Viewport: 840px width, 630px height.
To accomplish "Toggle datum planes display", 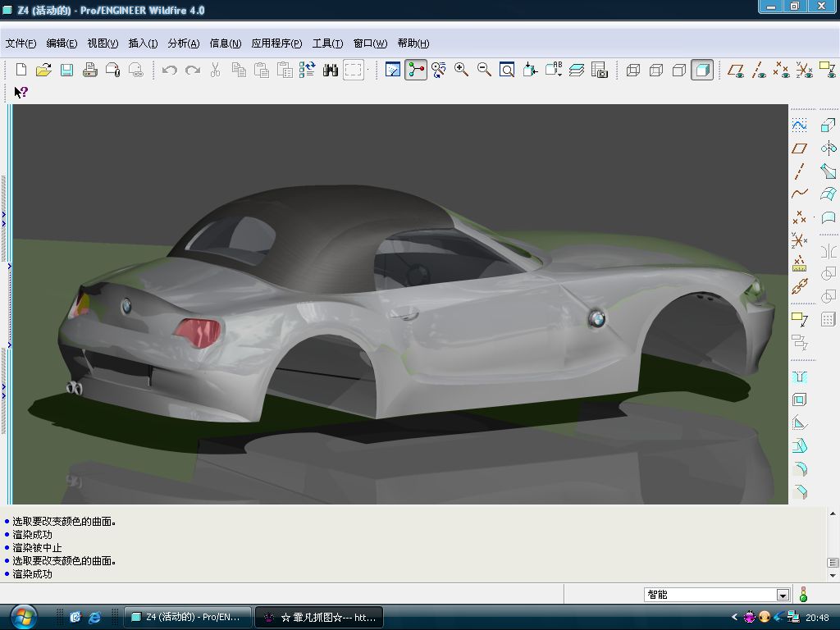I will click(736, 71).
